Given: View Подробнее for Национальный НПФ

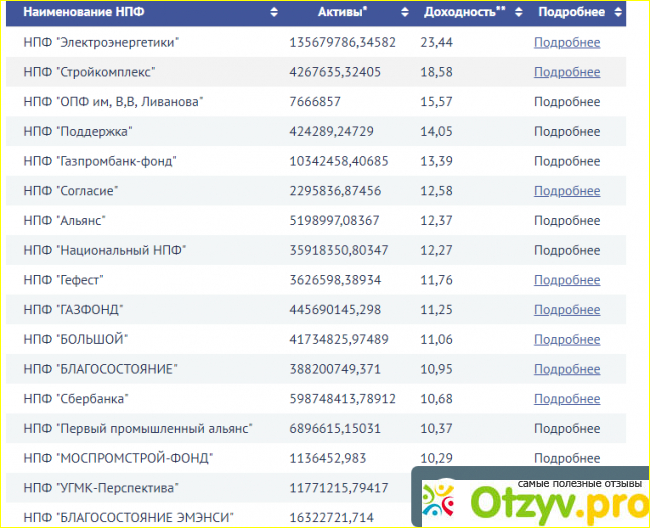Looking at the screenshot, I should click(x=567, y=250).
